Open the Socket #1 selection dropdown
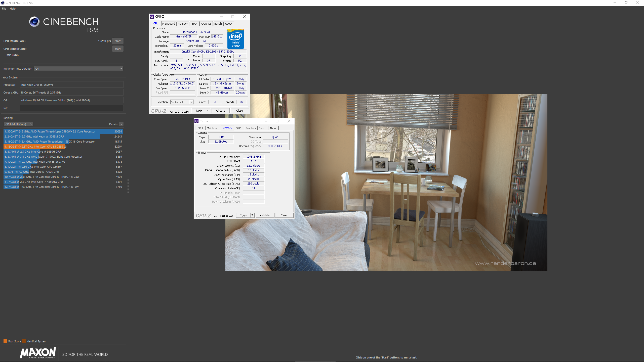644x362 pixels. click(182, 102)
